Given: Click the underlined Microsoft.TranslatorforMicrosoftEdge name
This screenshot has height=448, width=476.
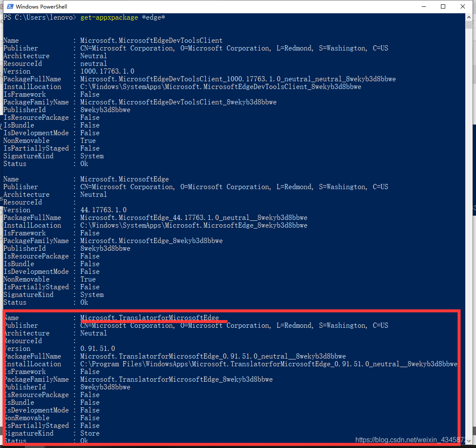Looking at the screenshot, I should point(150,318).
